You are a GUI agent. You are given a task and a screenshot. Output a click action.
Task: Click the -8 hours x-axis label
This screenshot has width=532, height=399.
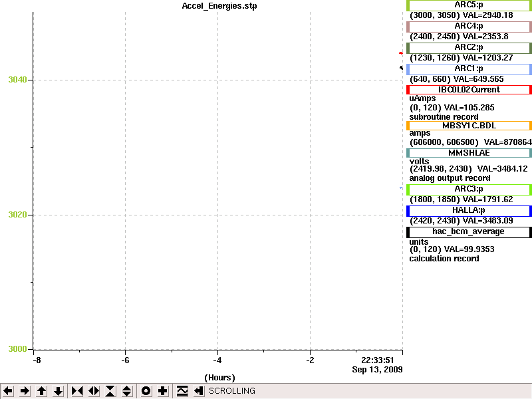pyautogui.click(x=37, y=360)
